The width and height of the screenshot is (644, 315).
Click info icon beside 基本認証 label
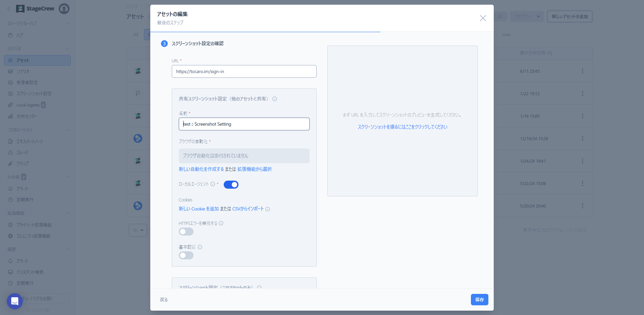pyautogui.click(x=200, y=247)
